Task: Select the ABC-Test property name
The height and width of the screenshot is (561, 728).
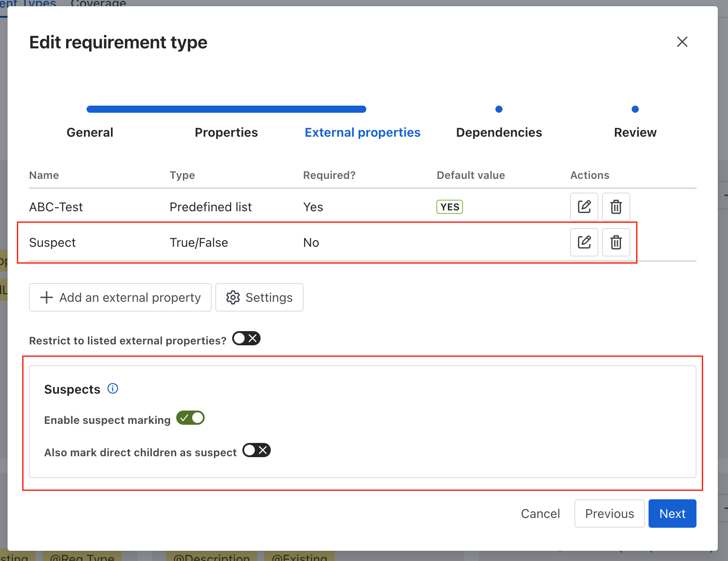Action: click(x=56, y=207)
